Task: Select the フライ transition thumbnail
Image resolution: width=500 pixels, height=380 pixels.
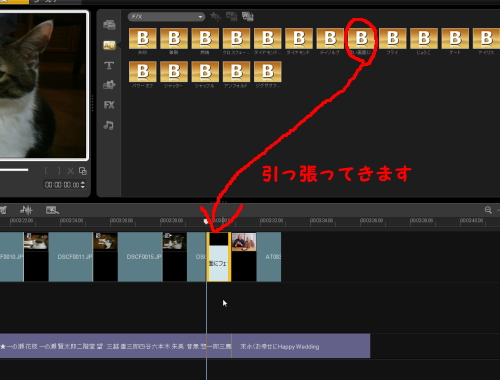Action: coord(393,39)
